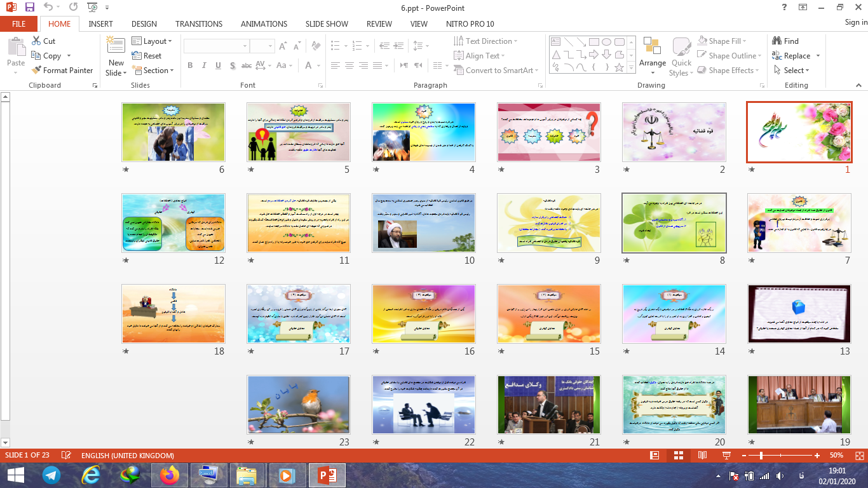The width and height of the screenshot is (868, 488).
Task: Select slide 10 thumbnail
Action: click(x=424, y=223)
